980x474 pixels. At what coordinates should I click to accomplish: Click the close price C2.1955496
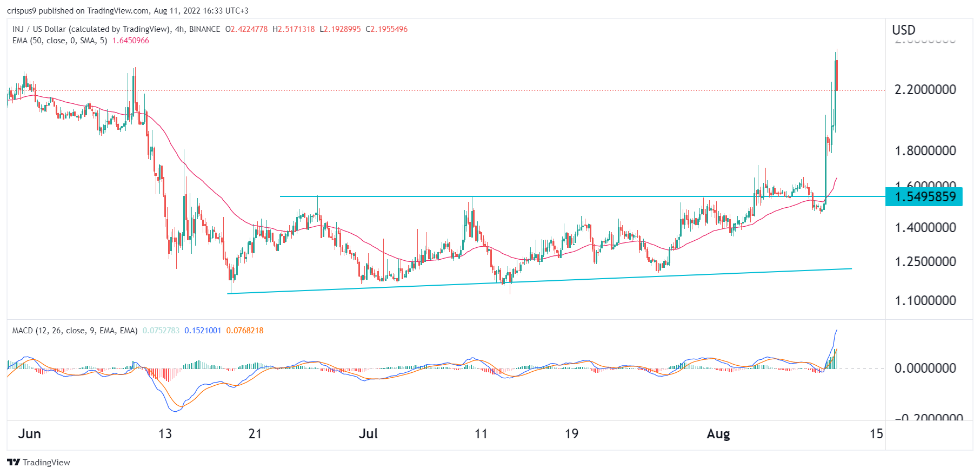387,29
